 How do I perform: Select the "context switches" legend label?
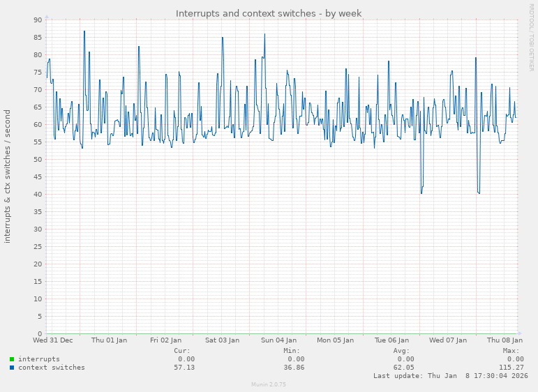pyautogui.click(x=51, y=368)
